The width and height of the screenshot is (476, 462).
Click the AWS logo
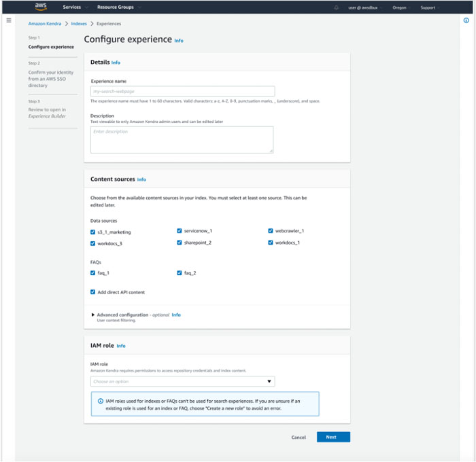pos(41,7)
